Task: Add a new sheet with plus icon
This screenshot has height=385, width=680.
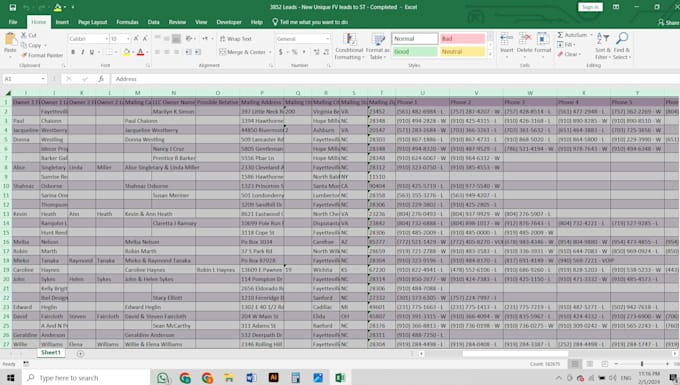Action: (x=81, y=354)
